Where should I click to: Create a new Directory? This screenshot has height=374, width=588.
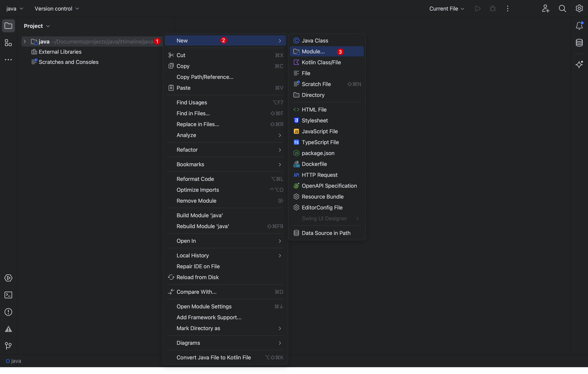pos(327,95)
